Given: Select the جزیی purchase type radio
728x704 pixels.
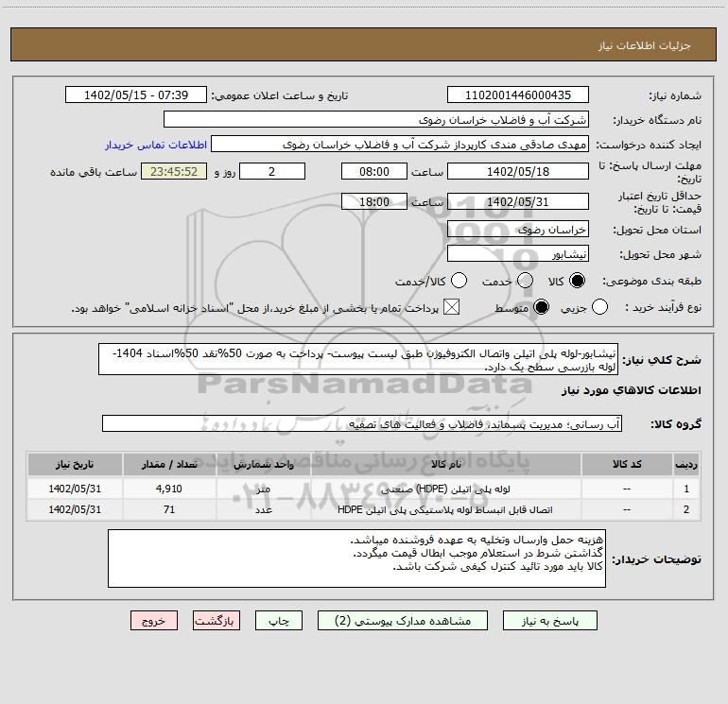Looking at the screenshot, I should 599,307.
